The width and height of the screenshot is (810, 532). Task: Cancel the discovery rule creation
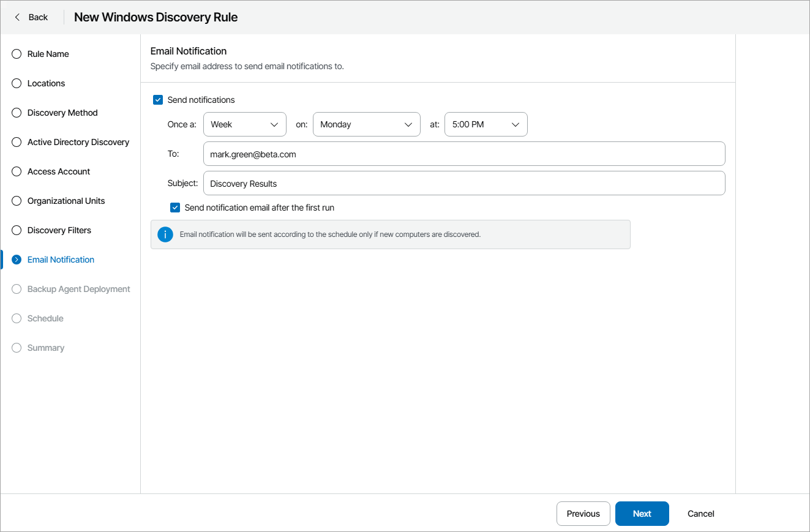click(700, 514)
